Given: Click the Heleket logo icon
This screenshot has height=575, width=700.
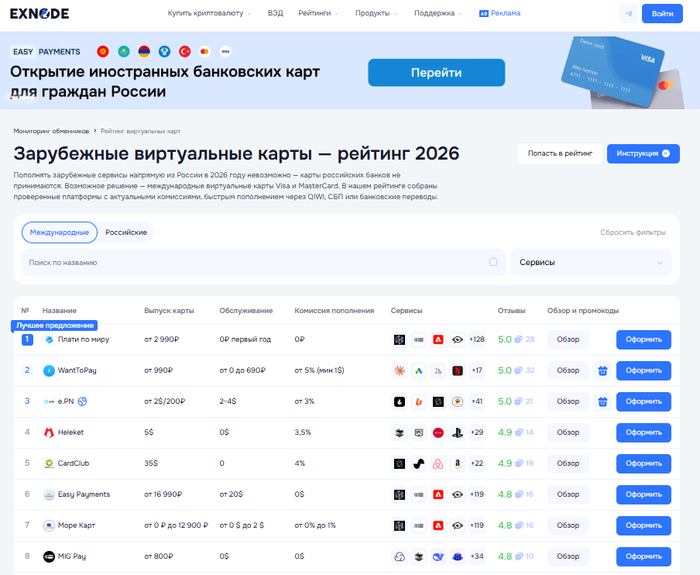Looking at the screenshot, I should (x=49, y=433).
